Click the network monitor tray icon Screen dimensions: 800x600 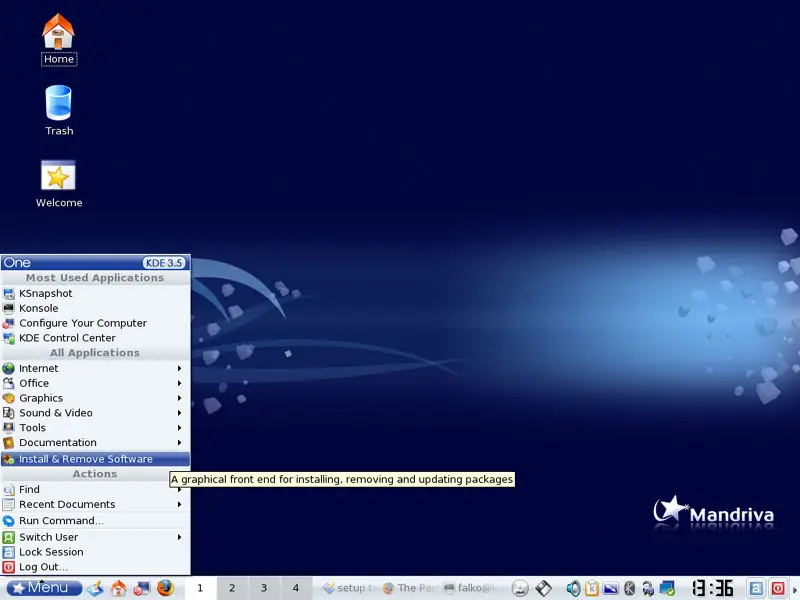667,589
